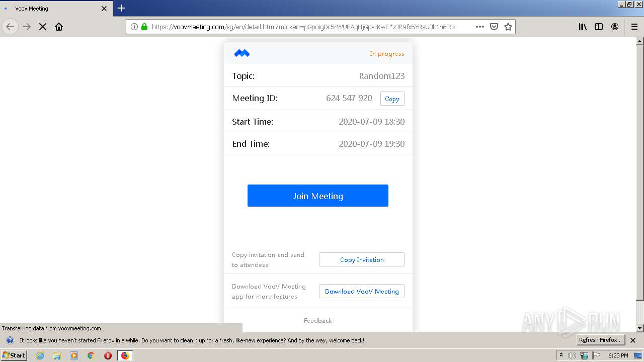The width and height of the screenshot is (644, 362).
Task: Click the taskbar clock 6:23 PM
Action: pos(618,355)
